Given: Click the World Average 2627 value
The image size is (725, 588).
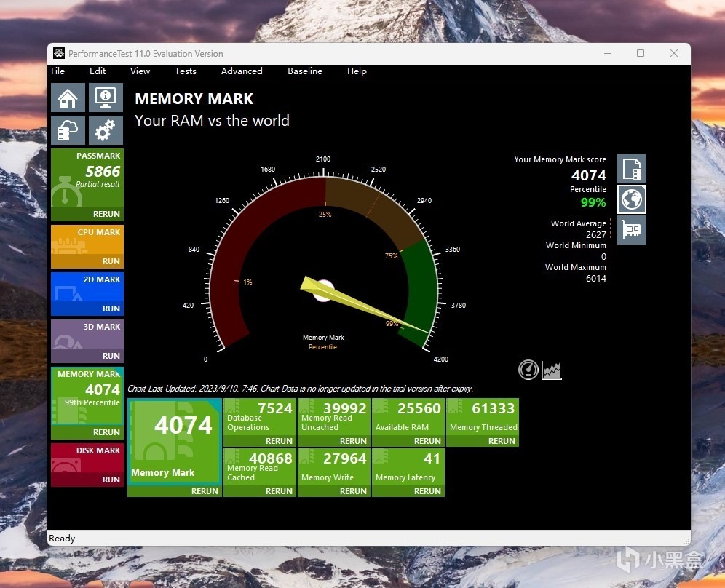Looking at the screenshot, I should 595,234.
